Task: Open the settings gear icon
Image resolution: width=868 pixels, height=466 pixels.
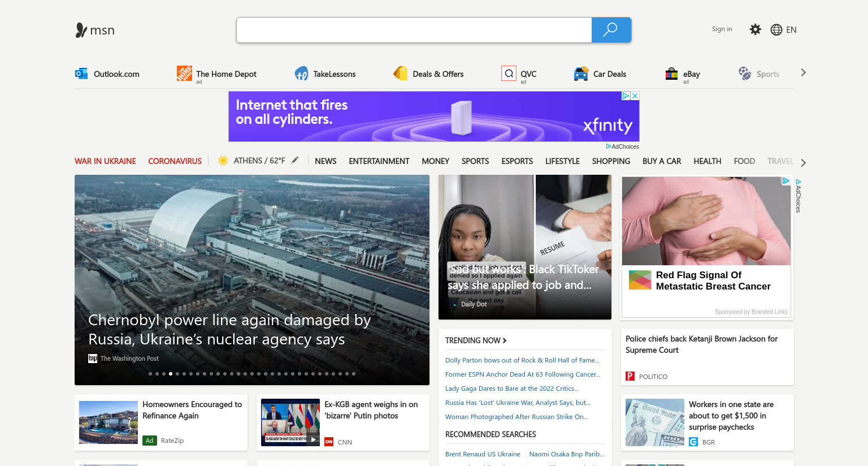Action: pyautogui.click(x=755, y=29)
